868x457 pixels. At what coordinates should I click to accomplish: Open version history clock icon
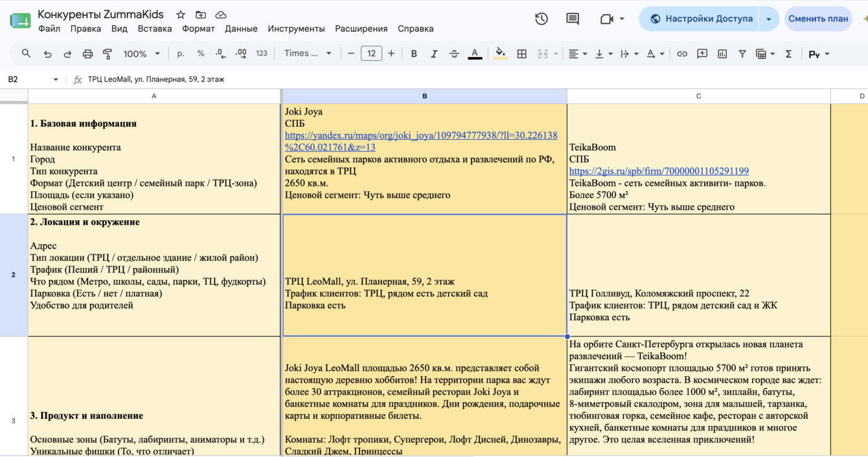tap(542, 19)
